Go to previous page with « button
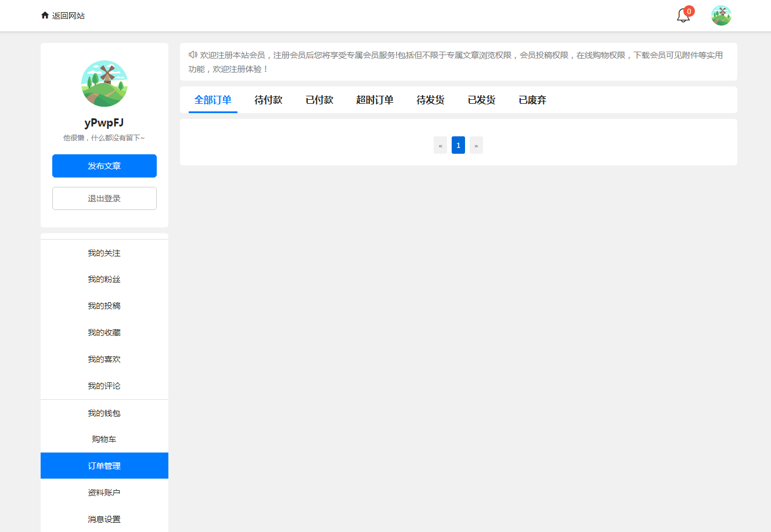771x532 pixels. (440, 145)
